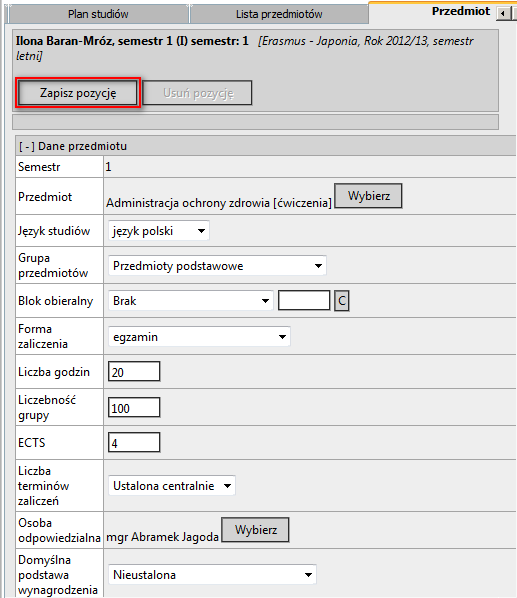Click the Usuń pozycję button

[197, 93]
